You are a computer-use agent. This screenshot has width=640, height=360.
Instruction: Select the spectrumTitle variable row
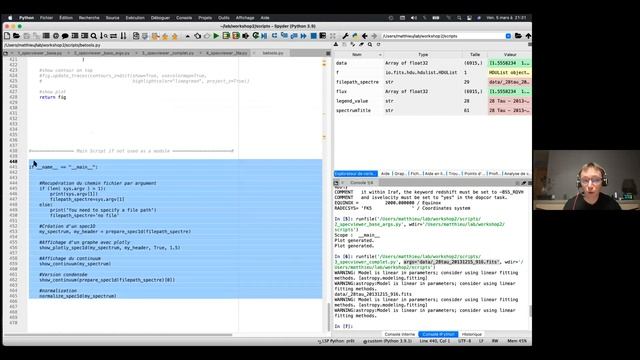coord(433,111)
